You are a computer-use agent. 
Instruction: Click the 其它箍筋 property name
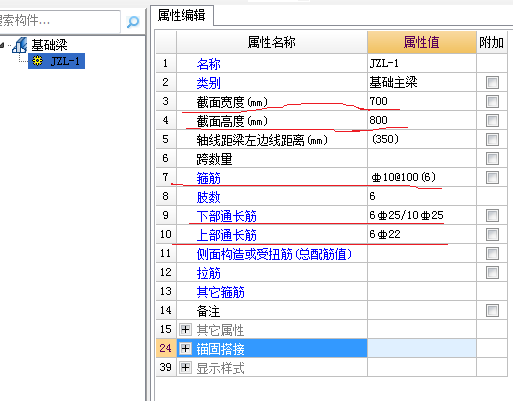click(x=220, y=292)
